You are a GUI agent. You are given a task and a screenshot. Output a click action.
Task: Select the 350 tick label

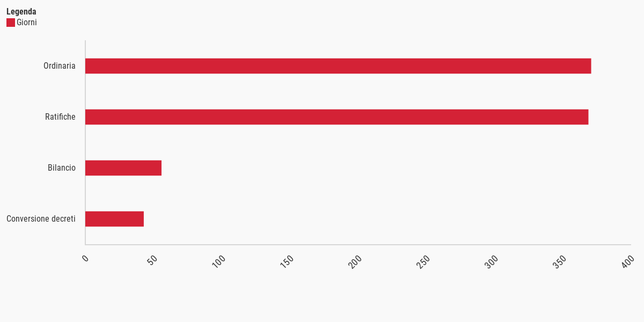click(x=560, y=261)
